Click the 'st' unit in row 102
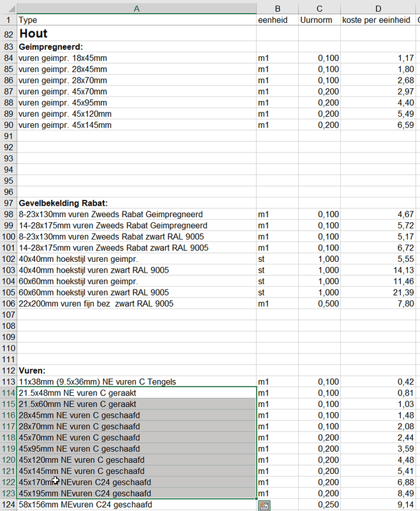Screen dimensions: 420x511 (278, 259)
